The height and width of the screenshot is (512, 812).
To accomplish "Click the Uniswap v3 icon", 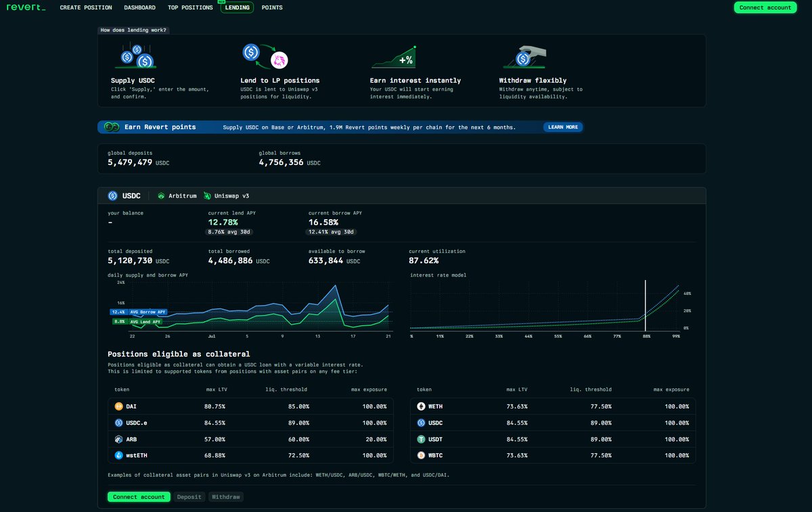I will [x=207, y=195].
